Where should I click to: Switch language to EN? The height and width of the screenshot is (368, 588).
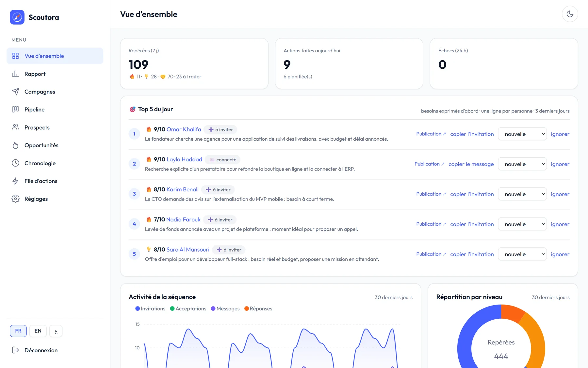38,331
